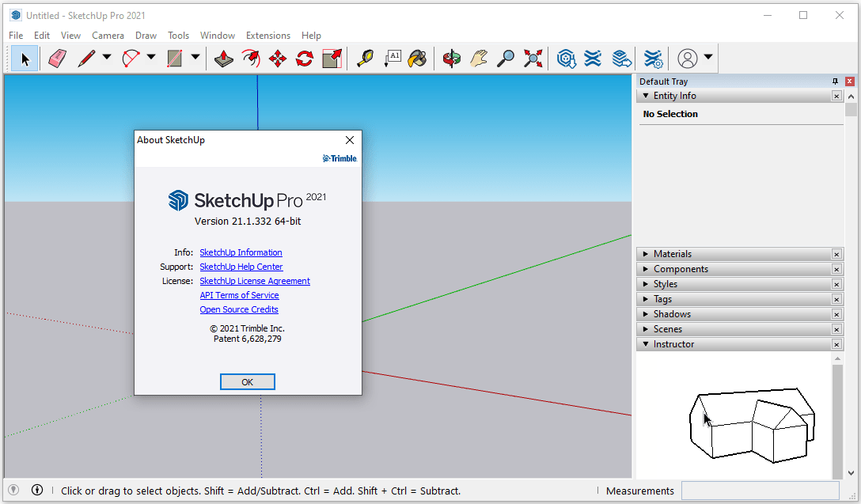The width and height of the screenshot is (861, 504).
Task: Select the Rotate tool
Action: pyautogui.click(x=305, y=59)
